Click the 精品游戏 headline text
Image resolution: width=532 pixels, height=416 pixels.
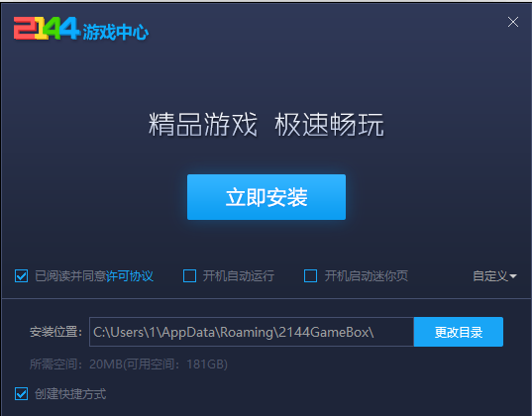(203, 125)
